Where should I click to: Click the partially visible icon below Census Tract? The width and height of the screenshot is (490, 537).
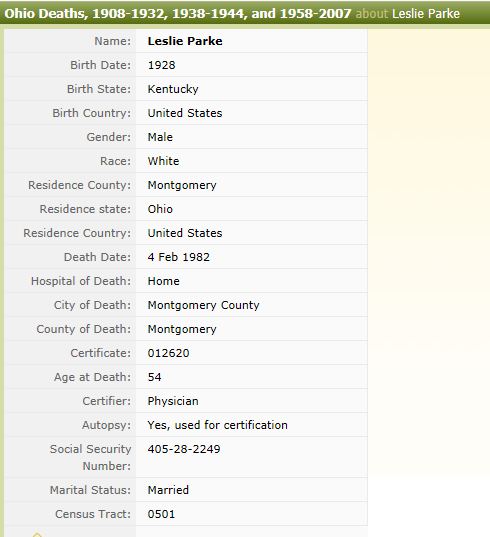coord(37,534)
